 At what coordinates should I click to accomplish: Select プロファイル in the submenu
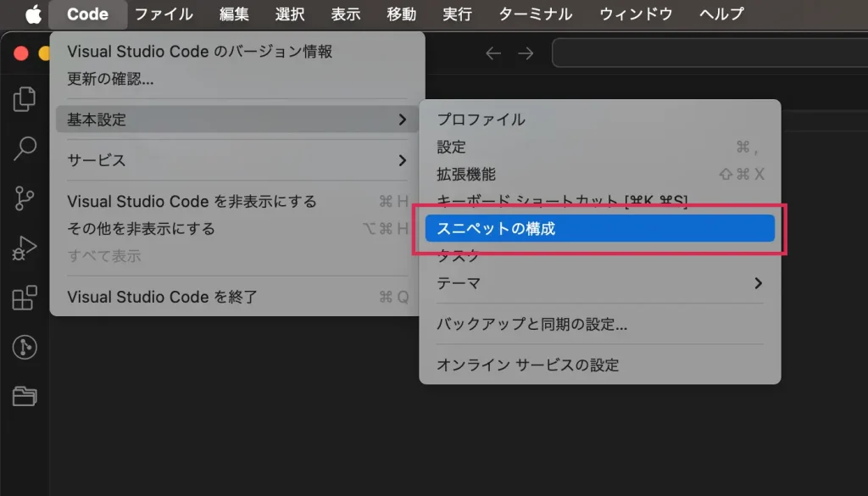click(600, 119)
